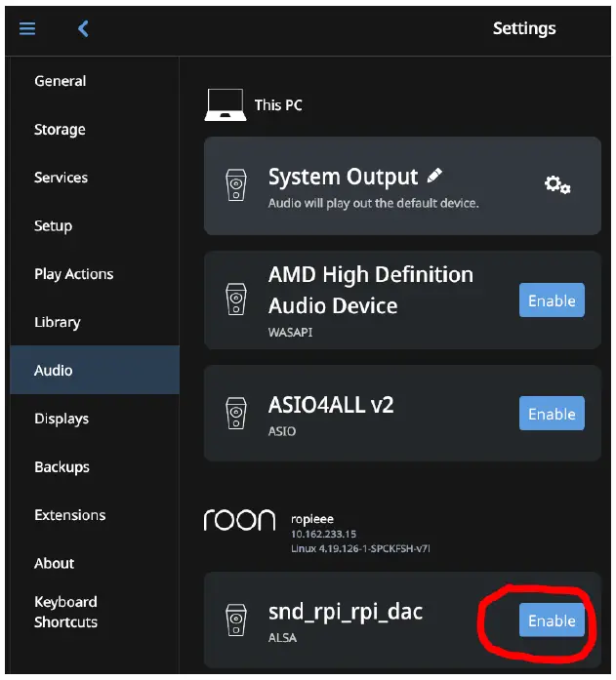616x680 pixels.
Task: Switch to the Library settings tab
Action: 58,322
